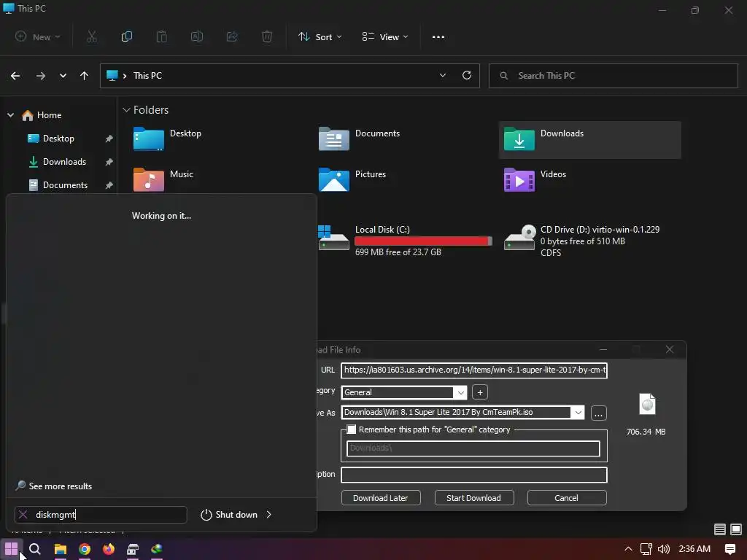The width and height of the screenshot is (747, 560).
Task: Click the Cut scissors icon in toolbar
Action: tap(92, 36)
